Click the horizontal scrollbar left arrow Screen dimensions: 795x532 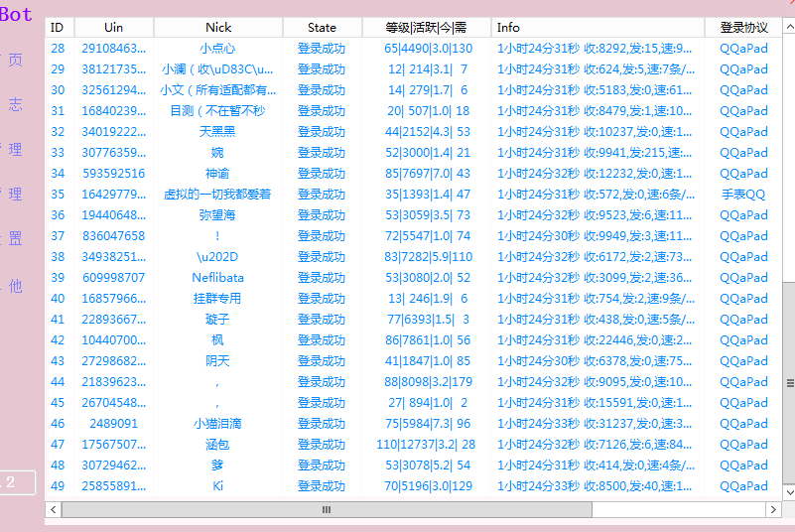pyautogui.click(x=53, y=509)
